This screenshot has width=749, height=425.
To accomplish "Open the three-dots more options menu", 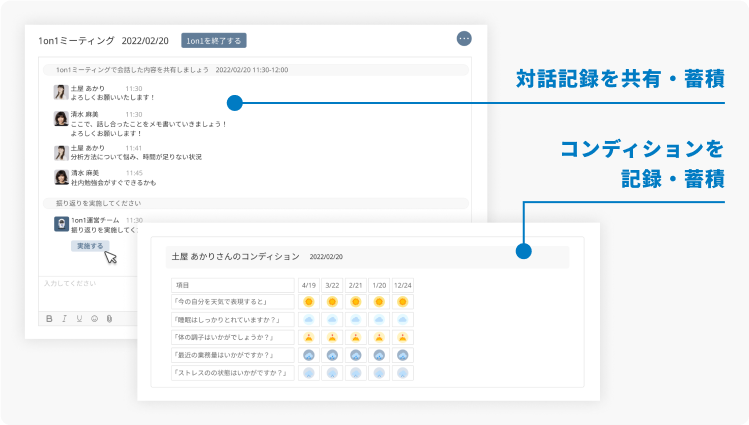I will pos(464,39).
